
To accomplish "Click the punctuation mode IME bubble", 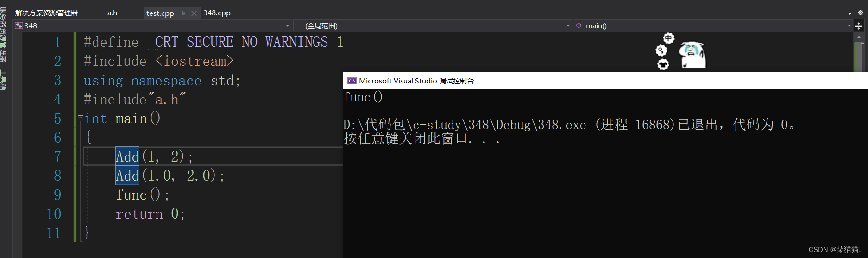I will point(661,50).
